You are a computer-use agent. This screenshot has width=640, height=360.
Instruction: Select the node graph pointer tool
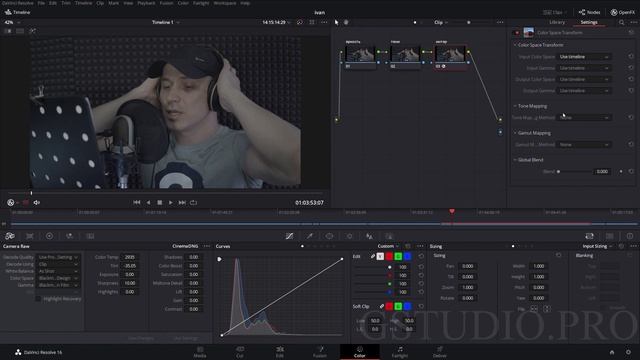[336, 22]
